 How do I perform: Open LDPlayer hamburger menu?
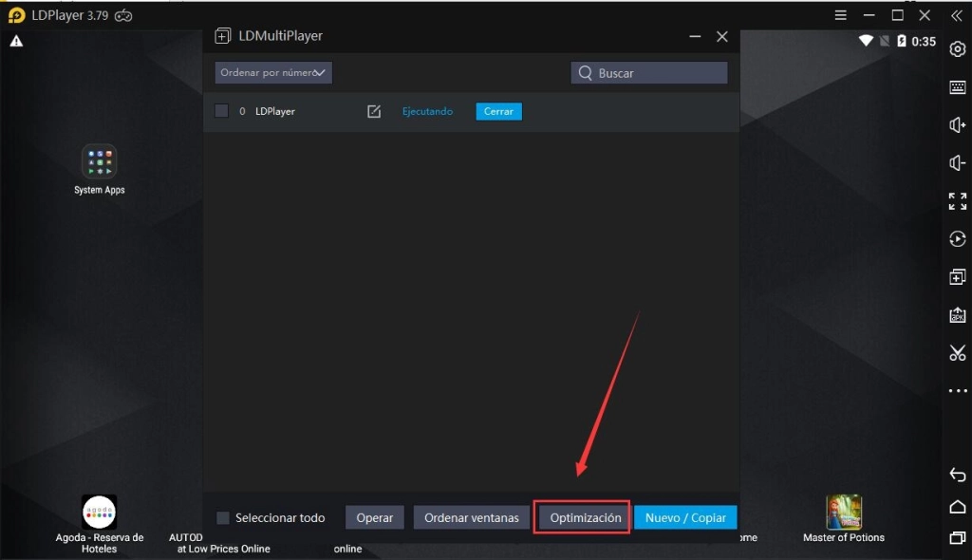click(x=841, y=15)
